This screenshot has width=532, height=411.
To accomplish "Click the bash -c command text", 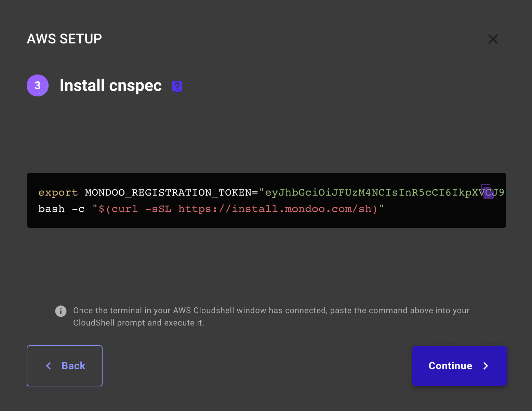I will (x=61, y=209).
